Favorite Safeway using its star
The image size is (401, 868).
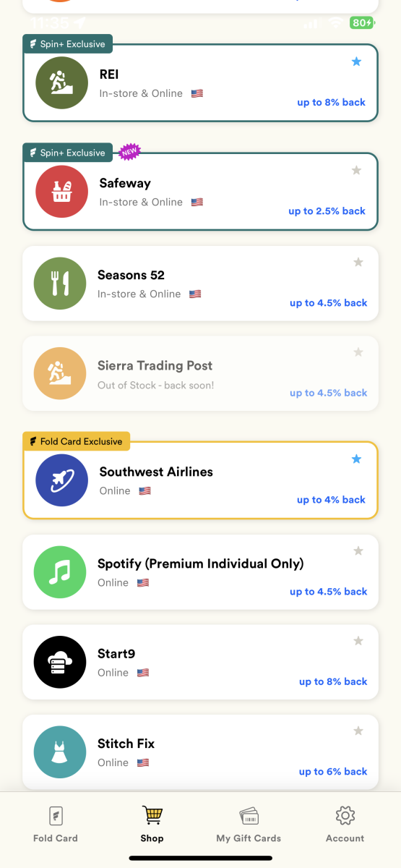pos(356,171)
